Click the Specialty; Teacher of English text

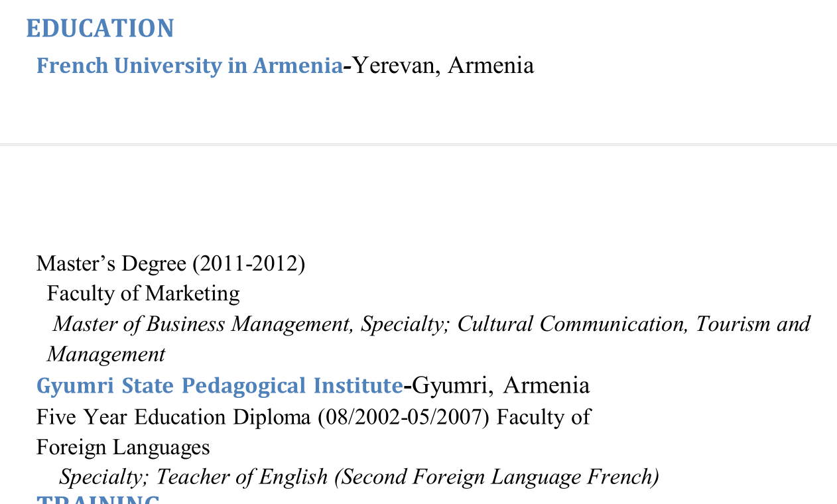[194, 477]
